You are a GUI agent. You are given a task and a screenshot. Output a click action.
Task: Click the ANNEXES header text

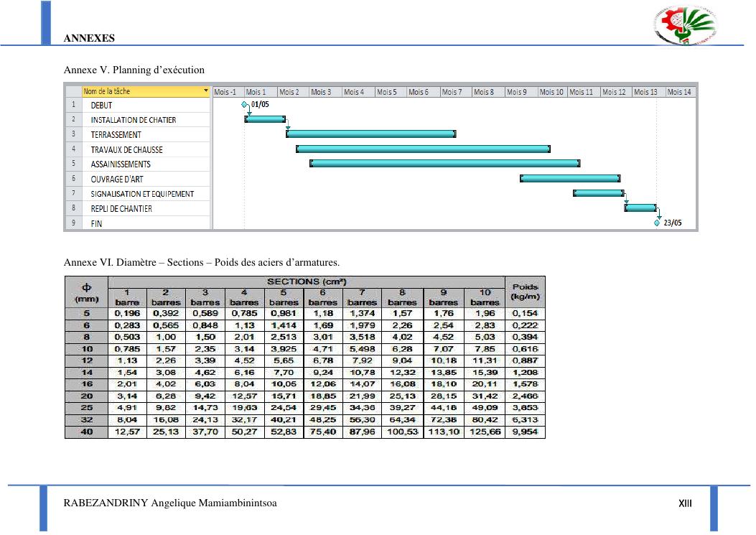90,37
